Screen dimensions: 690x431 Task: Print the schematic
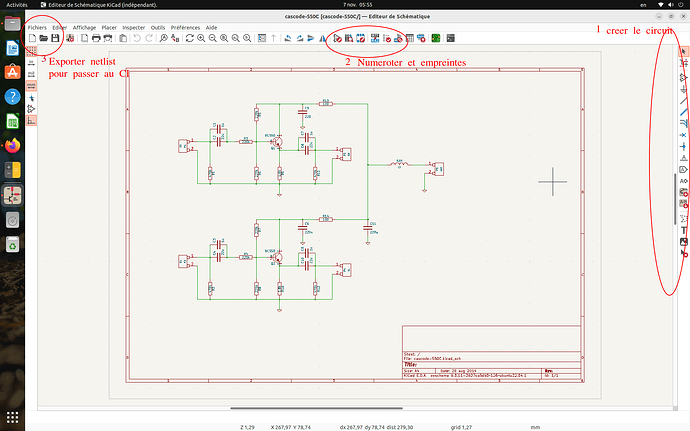click(96, 38)
